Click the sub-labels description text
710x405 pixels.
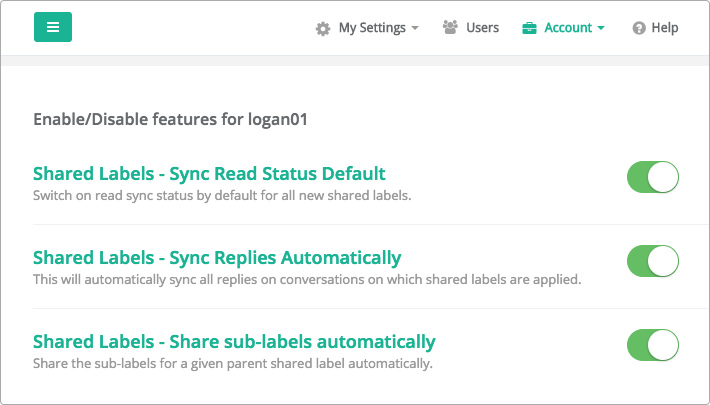pyautogui.click(x=233, y=364)
